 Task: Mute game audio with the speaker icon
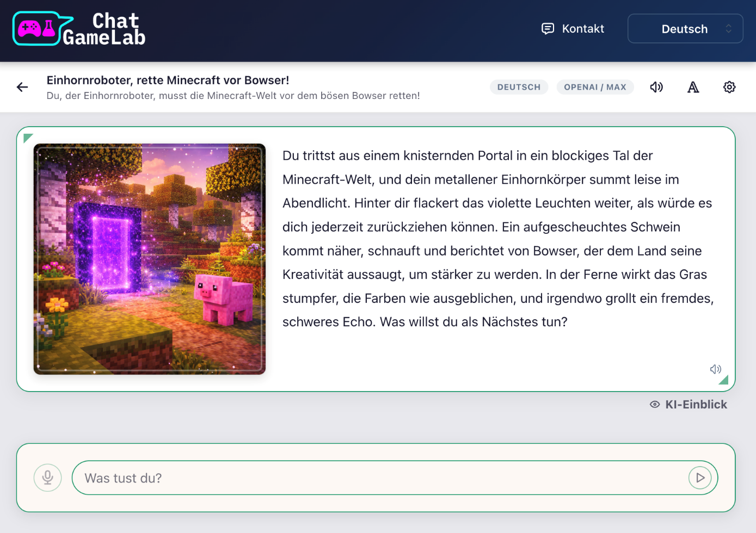point(656,87)
